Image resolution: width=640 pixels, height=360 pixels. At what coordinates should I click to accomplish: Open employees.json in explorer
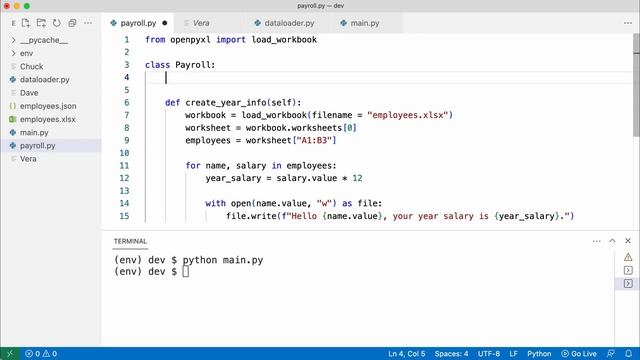(x=51, y=106)
